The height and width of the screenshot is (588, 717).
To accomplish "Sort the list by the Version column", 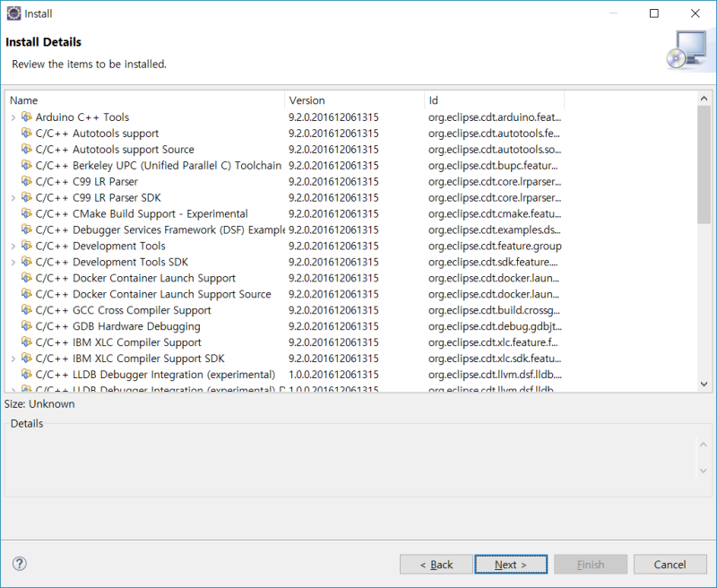I will [354, 100].
